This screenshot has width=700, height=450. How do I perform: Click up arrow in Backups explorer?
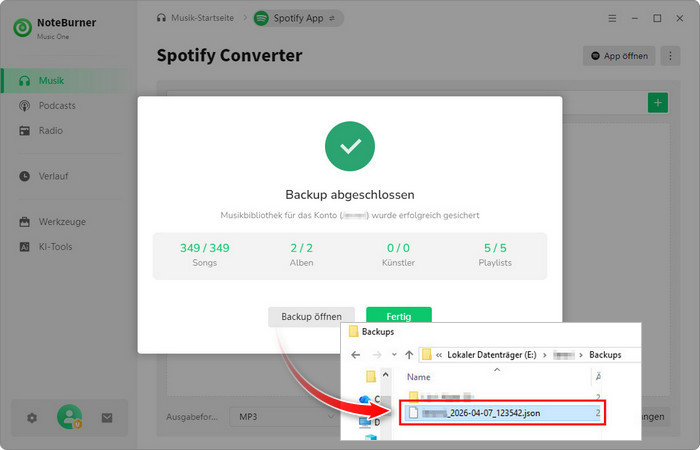(409, 355)
